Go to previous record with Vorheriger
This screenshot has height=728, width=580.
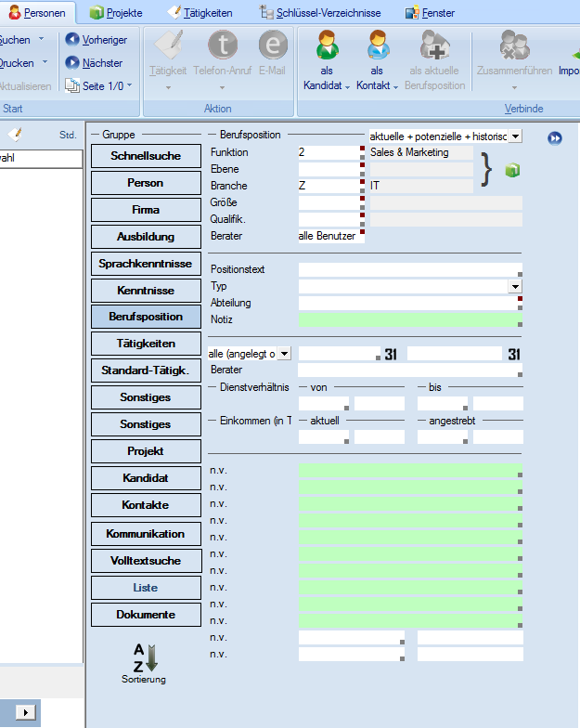coord(97,40)
